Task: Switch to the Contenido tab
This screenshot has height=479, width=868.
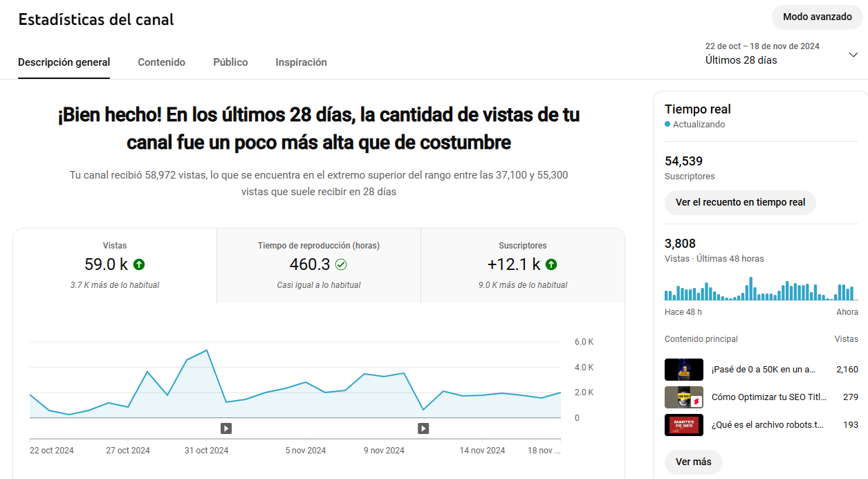Action: pos(161,62)
